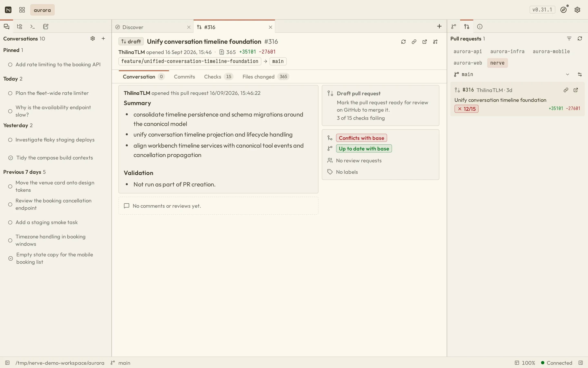The height and width of the screenshot is (368, 588).
Task: Mark 'Plan the fleet-wide rate limiter' status circle
Action: pos(10,93)
